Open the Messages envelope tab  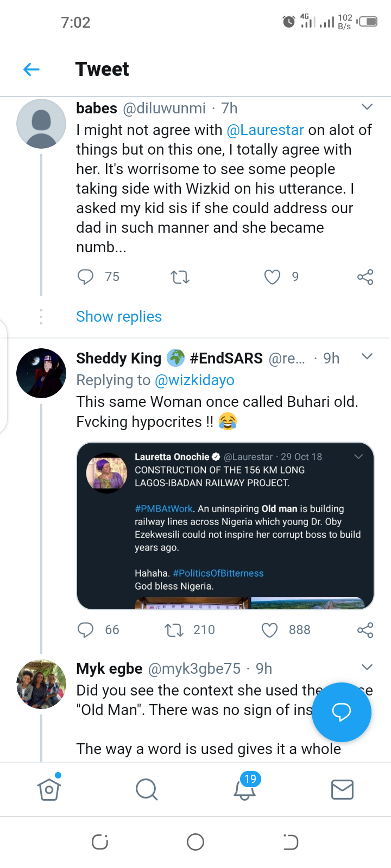pyautogui.click(x=342, y=789)
